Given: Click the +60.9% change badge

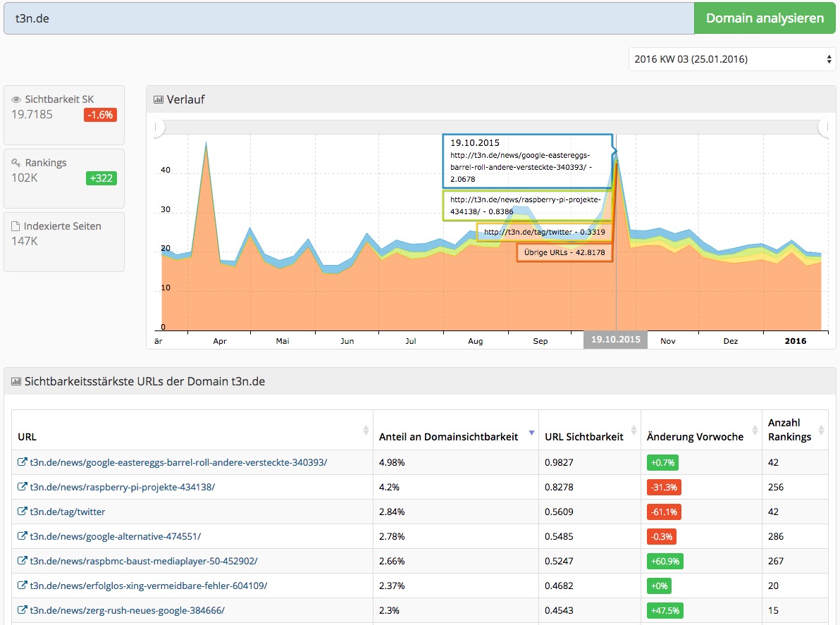Looking at the screenshot, I should point(665,562).
